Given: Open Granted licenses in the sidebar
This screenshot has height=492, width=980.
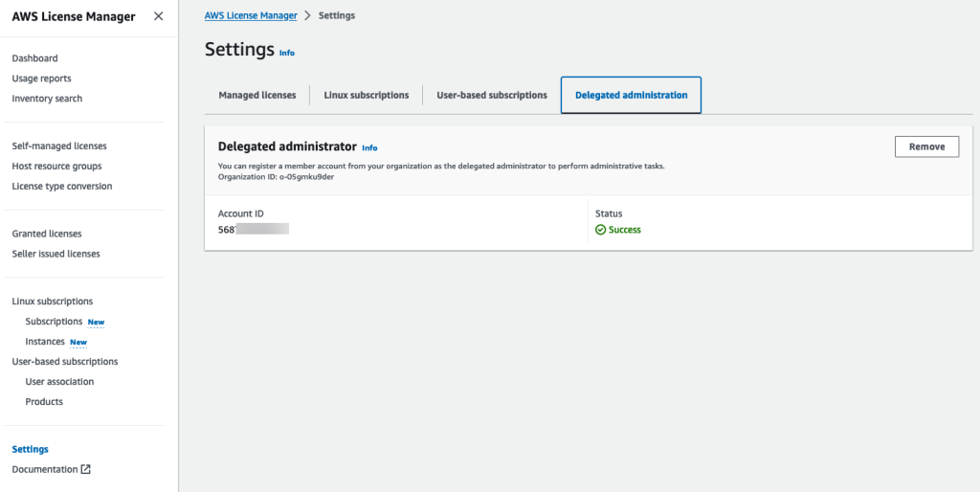Looking at the screenshot, I should pos(47,234).
